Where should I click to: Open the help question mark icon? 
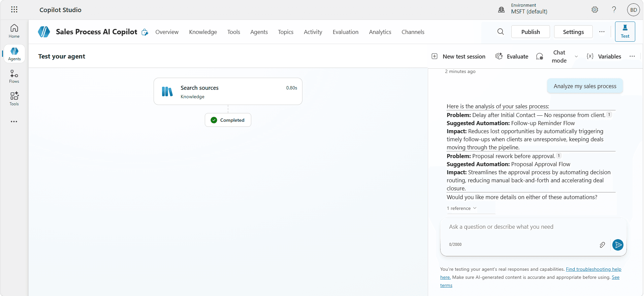614,10
